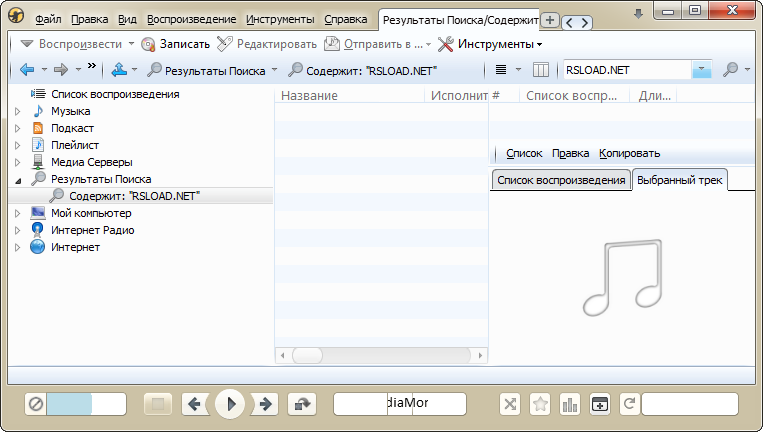Click the magnifier search icon
The image size is (763, 432).
tap(730, 70)
